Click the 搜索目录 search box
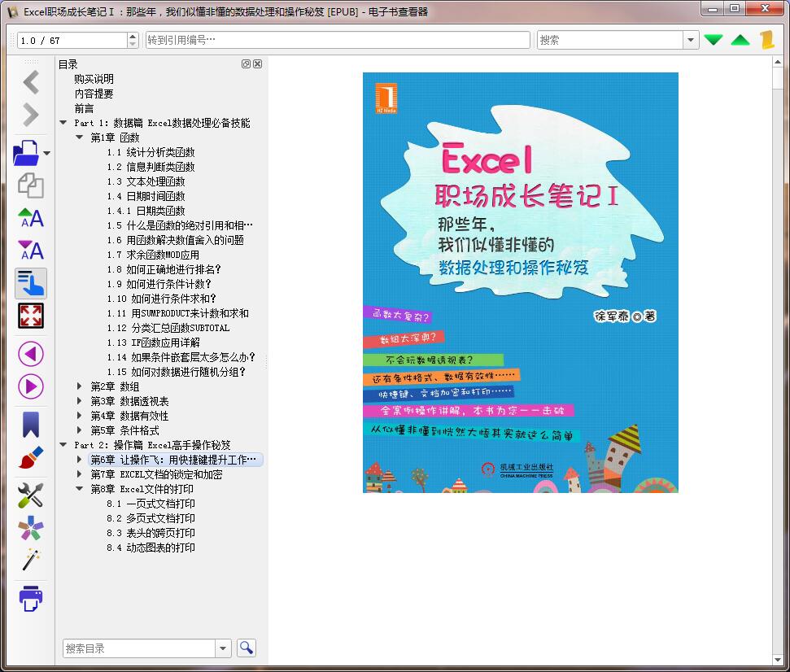Image resolution: width=790 pixels, height=672 pixels. point(139,648)
